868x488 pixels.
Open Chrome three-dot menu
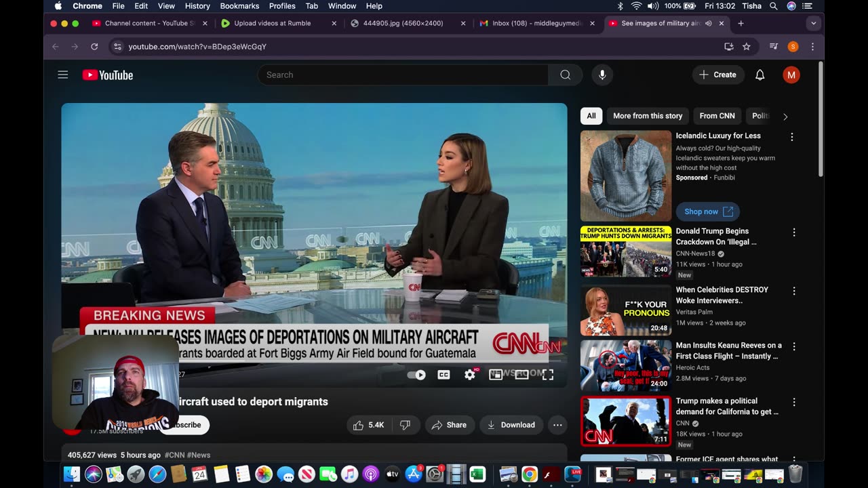point(812,47)
